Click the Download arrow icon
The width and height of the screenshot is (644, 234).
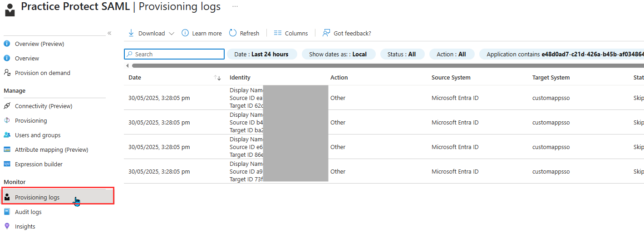(x=131, y=33)
